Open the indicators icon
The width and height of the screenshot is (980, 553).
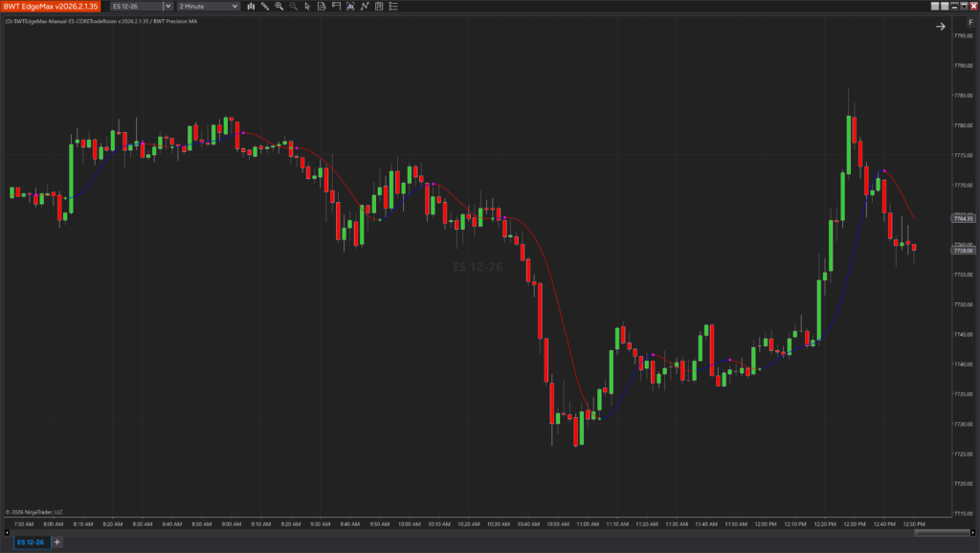(365, 7)
